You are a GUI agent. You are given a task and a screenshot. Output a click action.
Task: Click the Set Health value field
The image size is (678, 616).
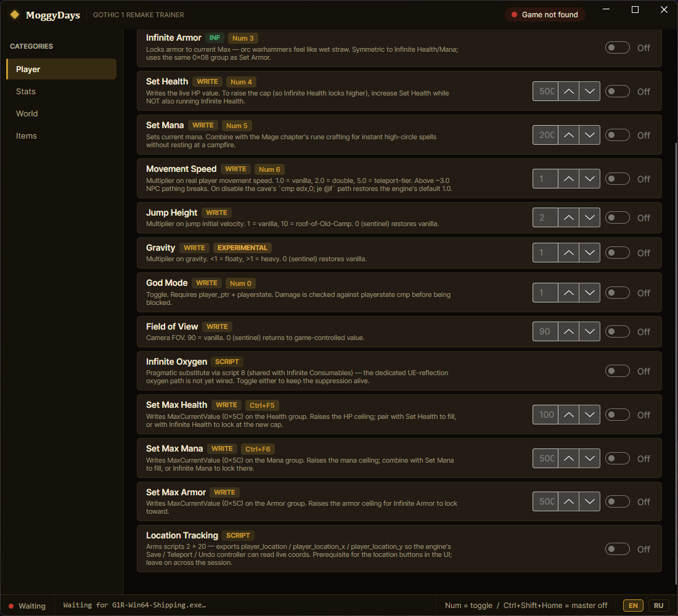coord(545,91)
